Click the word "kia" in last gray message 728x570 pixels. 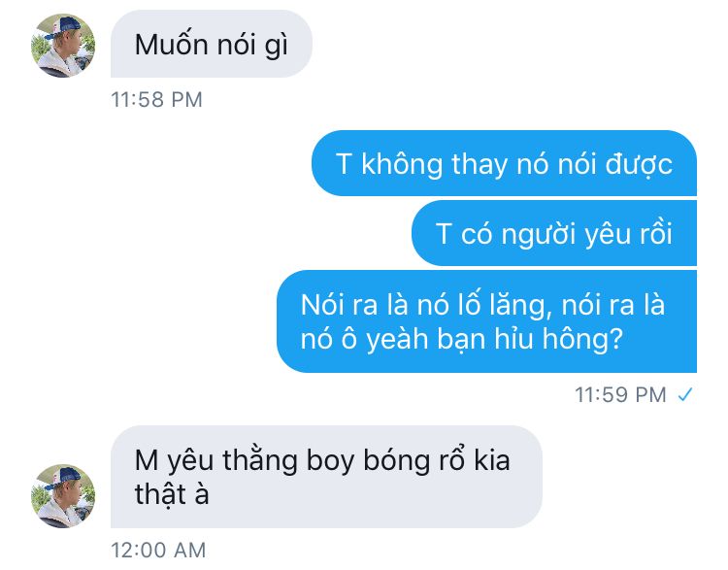(x=492, y=460)
